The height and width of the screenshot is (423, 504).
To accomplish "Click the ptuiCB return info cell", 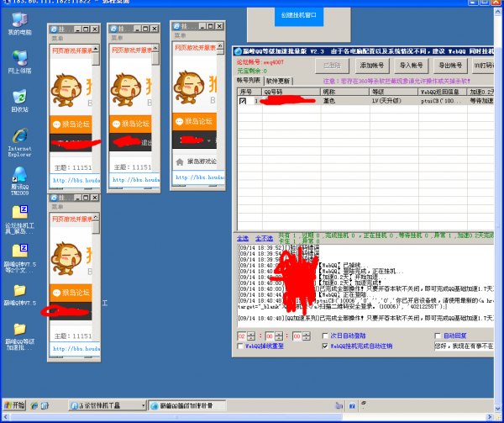I will [x=441, y=101].
